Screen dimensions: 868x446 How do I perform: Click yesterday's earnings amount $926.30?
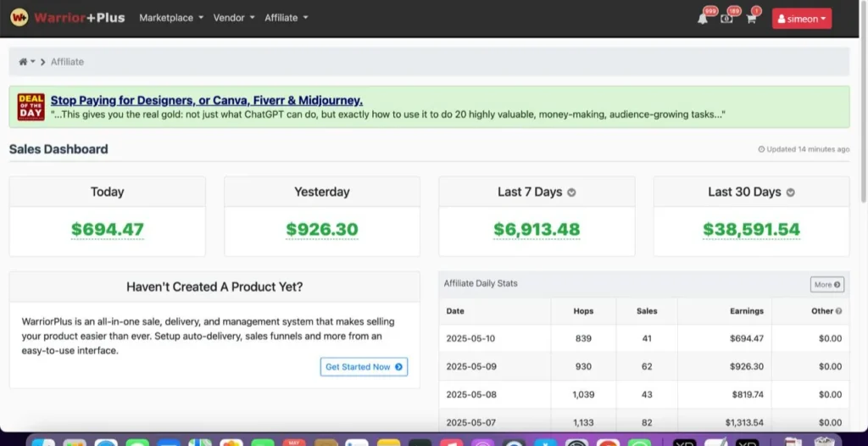[x=321, y=229]
